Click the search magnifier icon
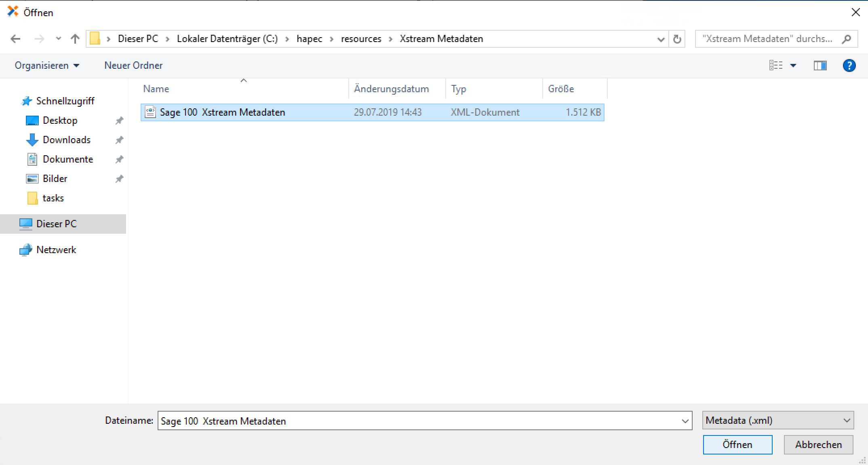The height and width of the screenshot is (465, 868). point(846,39)
